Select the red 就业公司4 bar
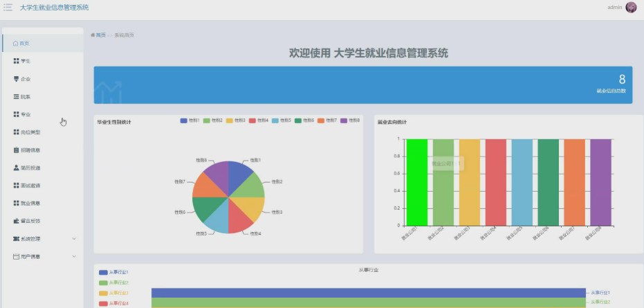 coord(496,182)
